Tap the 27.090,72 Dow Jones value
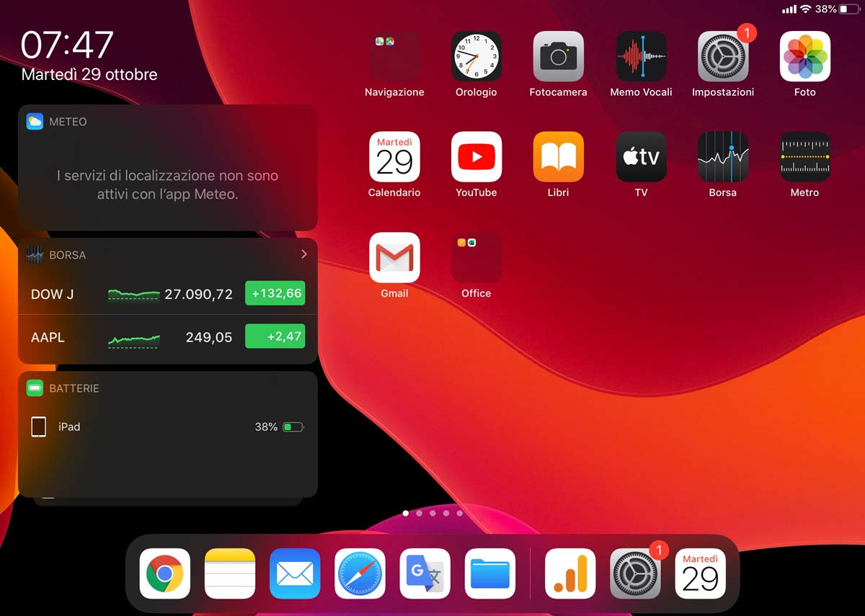The height and width of the screenshot is (616, 865). (198, 294)
